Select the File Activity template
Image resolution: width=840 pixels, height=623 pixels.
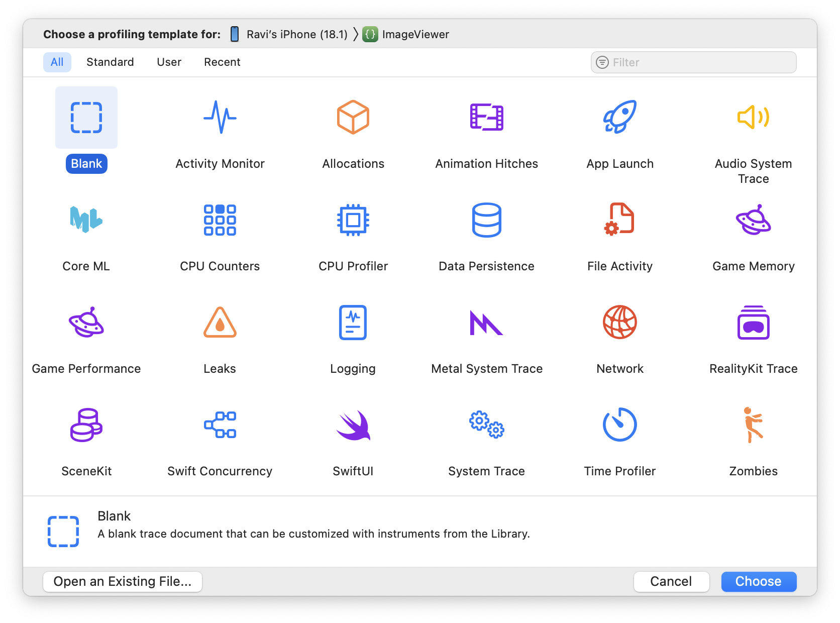point(619,234)
